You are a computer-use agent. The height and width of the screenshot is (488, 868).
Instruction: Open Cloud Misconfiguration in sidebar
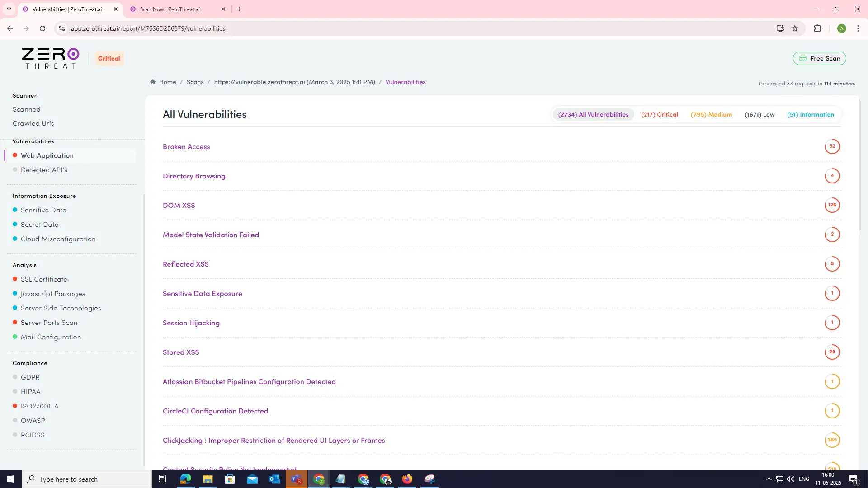[58, 239]
